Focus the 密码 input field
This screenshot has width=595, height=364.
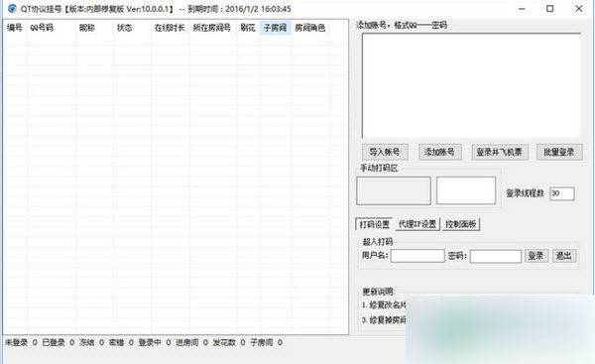(496, 257)
